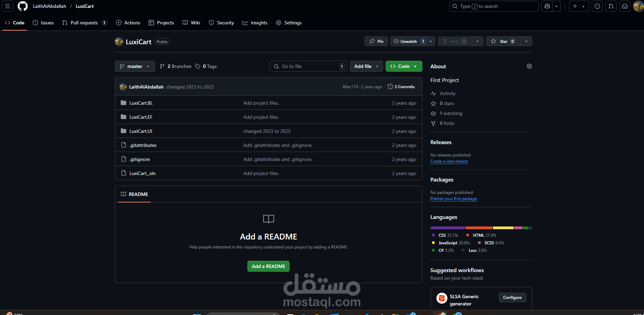
Task: Click the file icon beside .gitattributes
Action: click(124, 145)
